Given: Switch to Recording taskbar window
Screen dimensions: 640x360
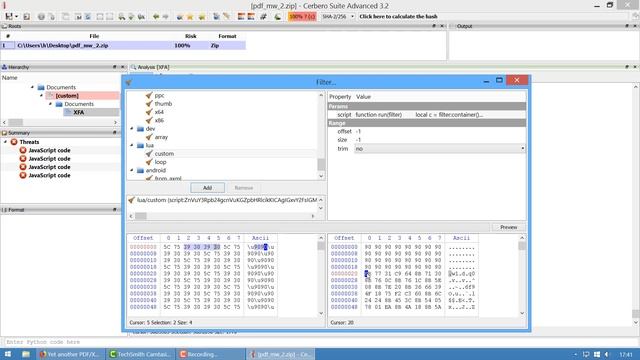Looking at the screenshot, I should [x=211, y=354].
